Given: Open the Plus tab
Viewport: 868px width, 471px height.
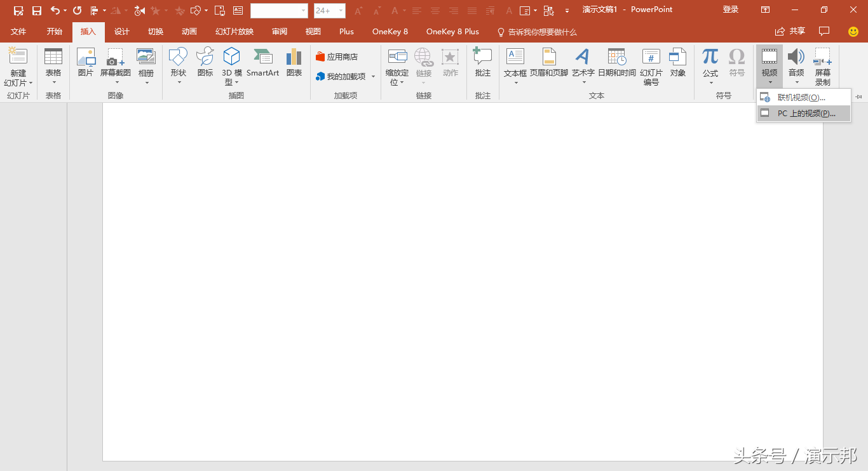Looking at the screenshot, I should tap(346, 32).
